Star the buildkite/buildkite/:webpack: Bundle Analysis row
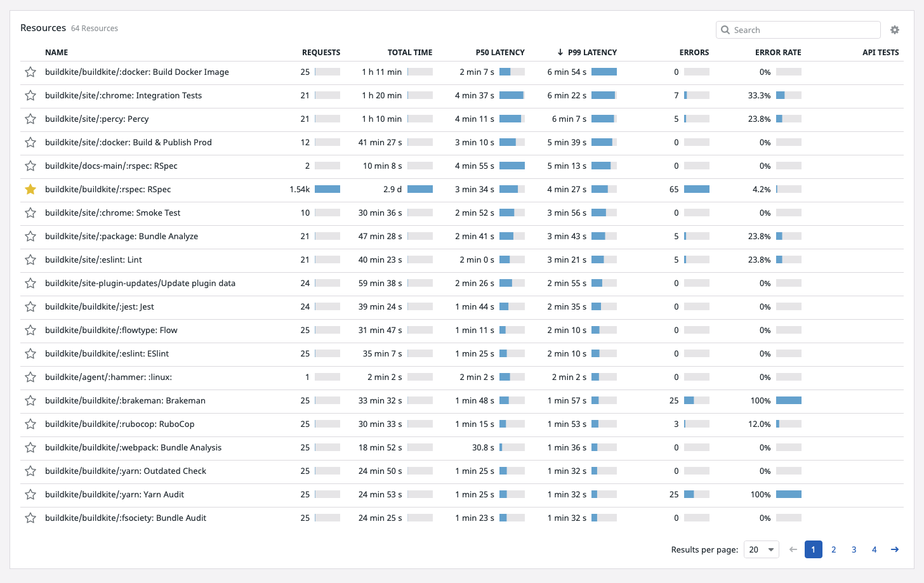This screenshot has width=924, height=583. coord(30,447)
